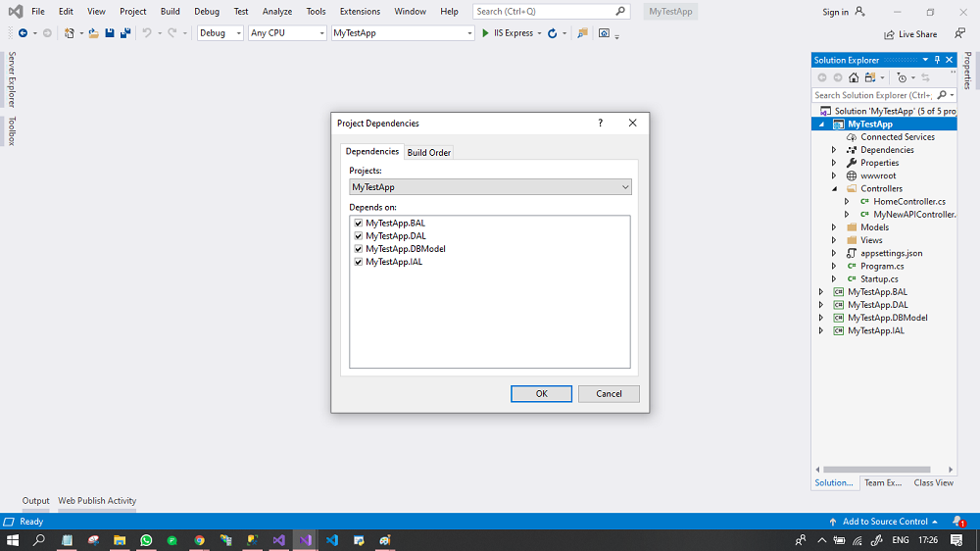Start debugging with green play icon

point(486,33)
